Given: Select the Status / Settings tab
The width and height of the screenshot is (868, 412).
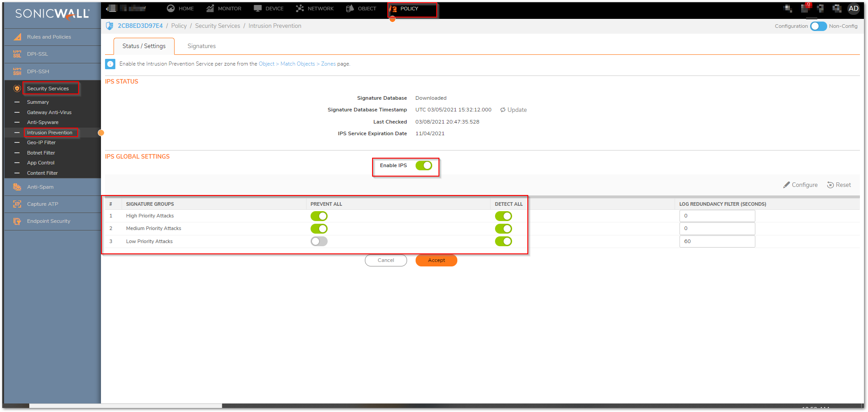Looking at the screenshot, I should (x=144, y=46).
